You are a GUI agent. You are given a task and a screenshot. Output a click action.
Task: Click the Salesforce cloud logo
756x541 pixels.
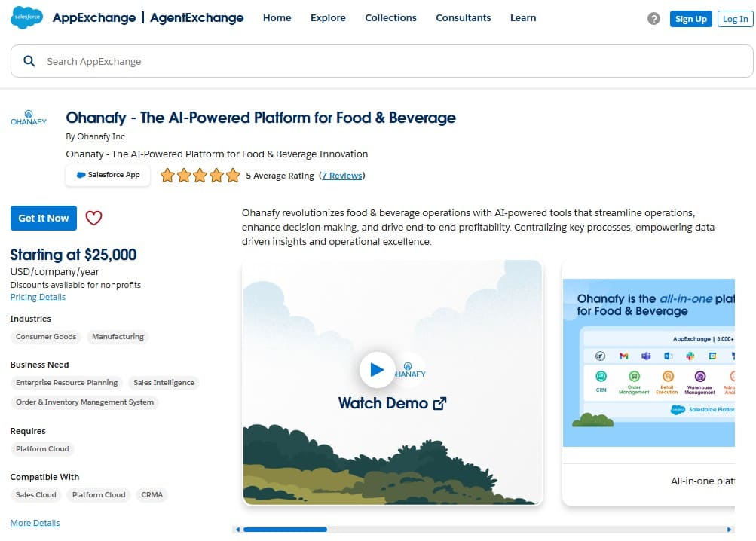click(26, 17)
